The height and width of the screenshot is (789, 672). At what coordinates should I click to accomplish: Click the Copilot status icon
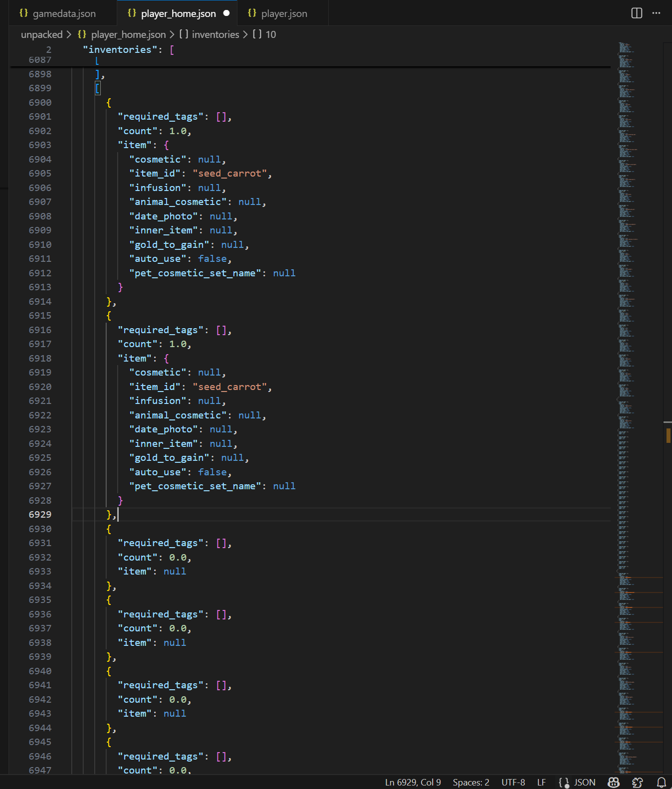click(614, 782)
